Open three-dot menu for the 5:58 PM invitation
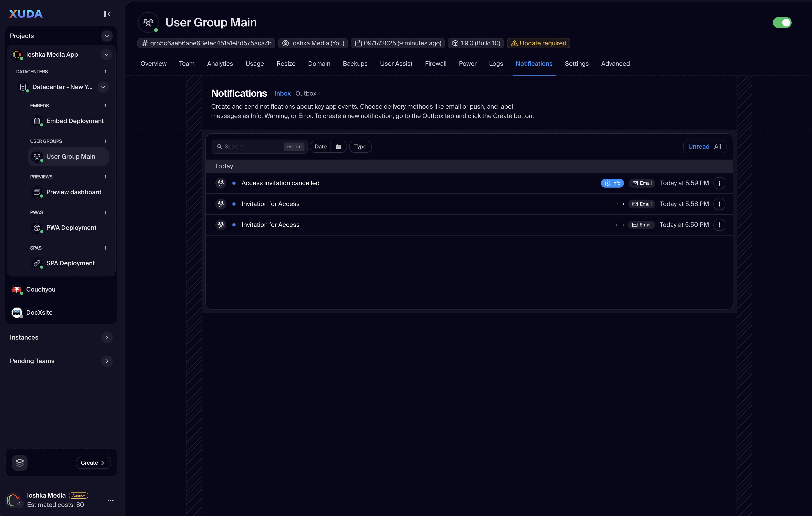812x516 pixels. click(x=719, y=204)
